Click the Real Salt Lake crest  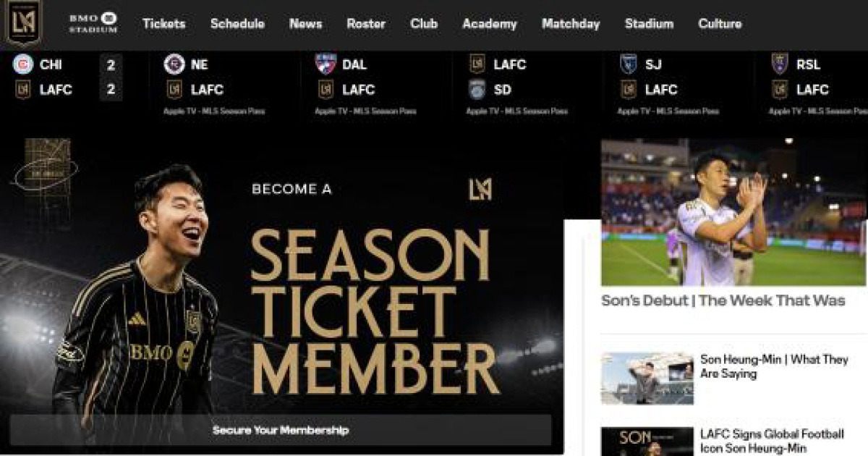[780, 64]
